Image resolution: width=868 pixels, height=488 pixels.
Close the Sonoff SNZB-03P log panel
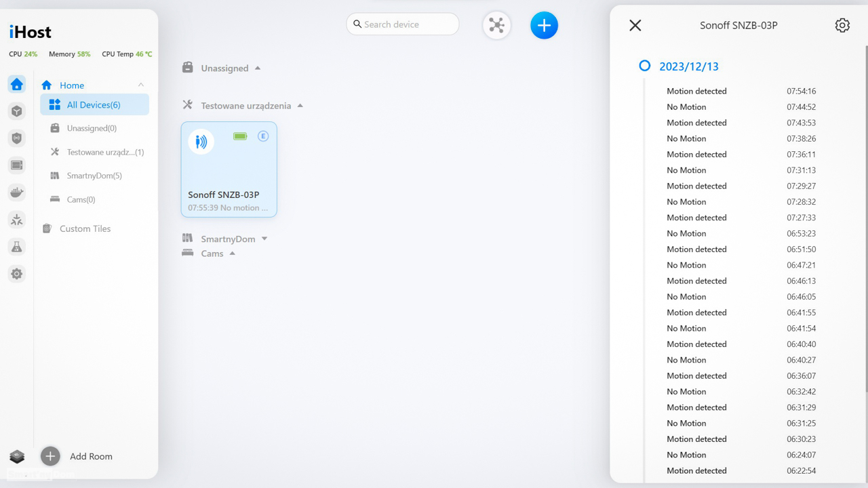(635, 25)
